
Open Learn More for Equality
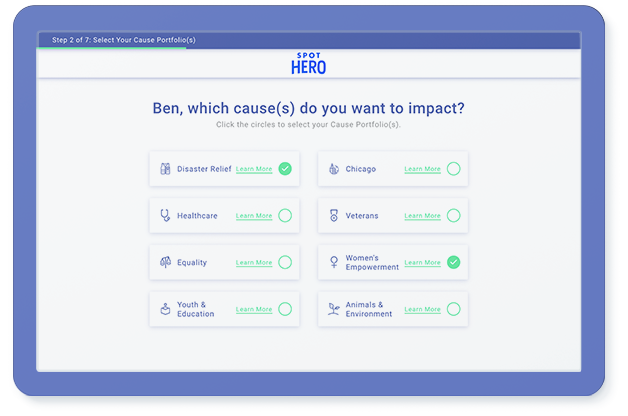coord(254,263)
